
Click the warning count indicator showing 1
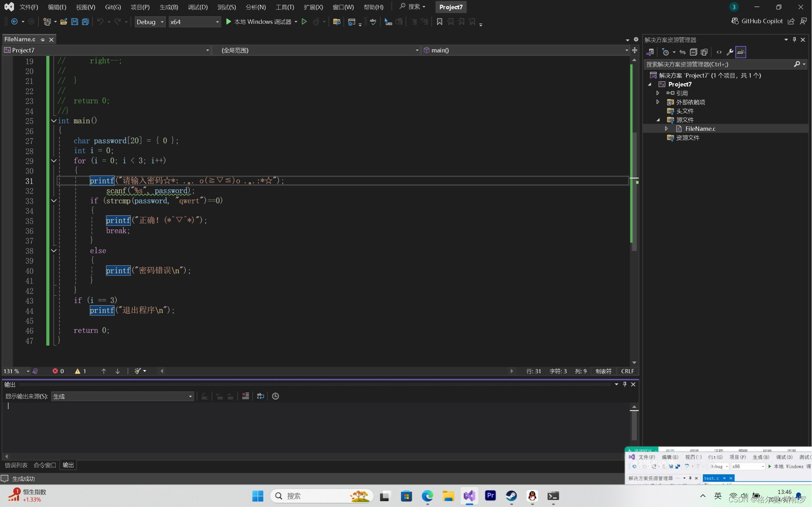coord(80,371)
